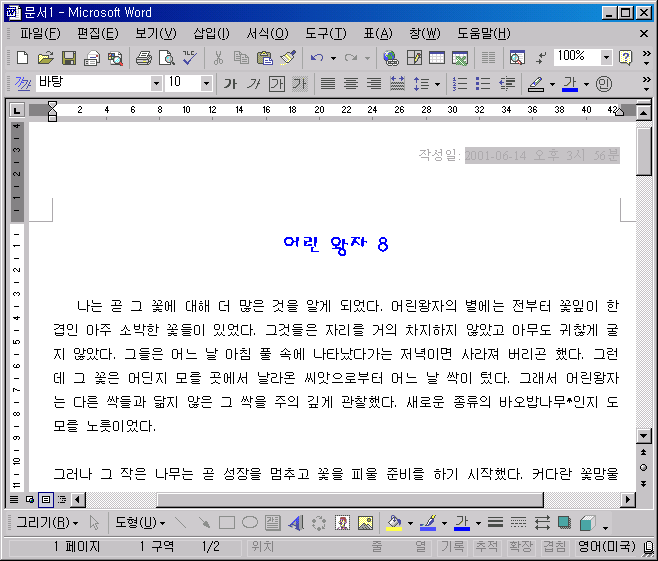Select the Insert WordArt icon
Image resolution: width=658 pixels, height=561 pixels.
(x=296, y=522)
